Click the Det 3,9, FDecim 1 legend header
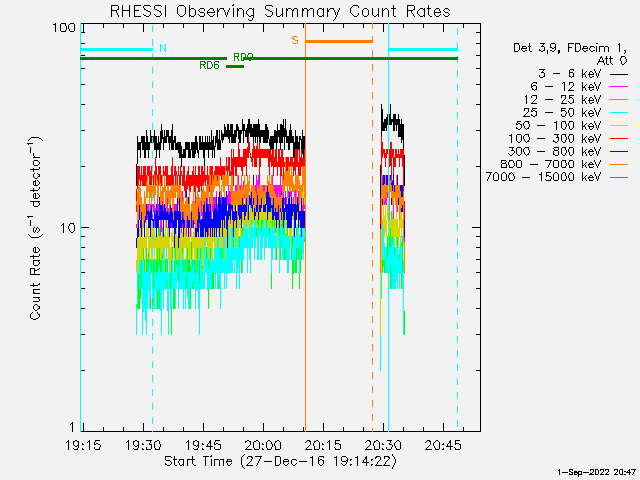Viewport: 640px width, 480px height. [x=570, y=48]
